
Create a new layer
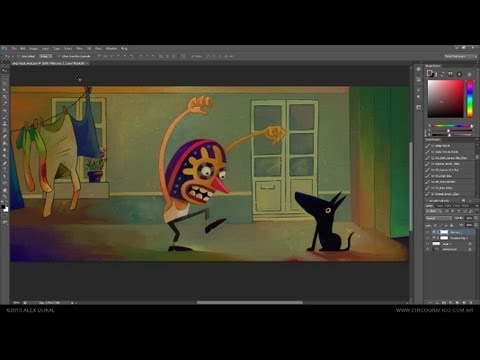pyautogui.click(x=464, y=302)
